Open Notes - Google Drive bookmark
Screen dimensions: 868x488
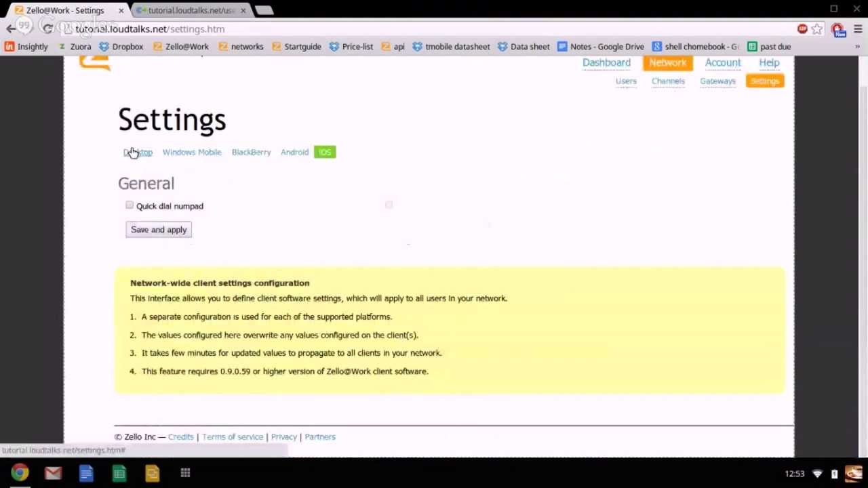click(x=601, y=47)
